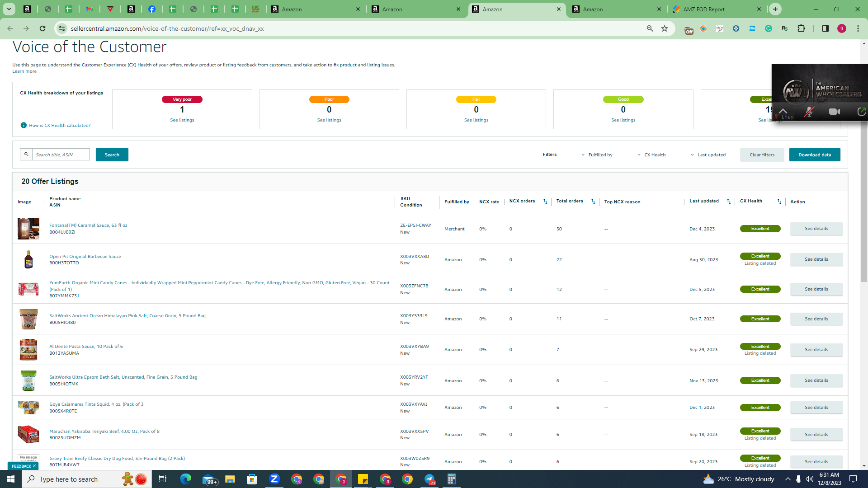The width and height of the screenshot is (868, 488).
Task: Click Clear filters
Action: pos(762,155)
